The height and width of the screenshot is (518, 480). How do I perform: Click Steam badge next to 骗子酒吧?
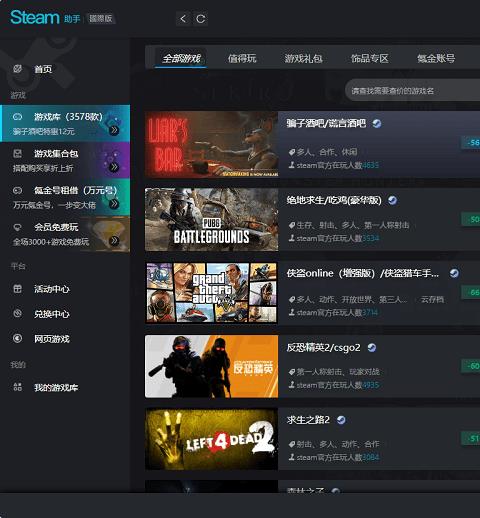point(377,124)
